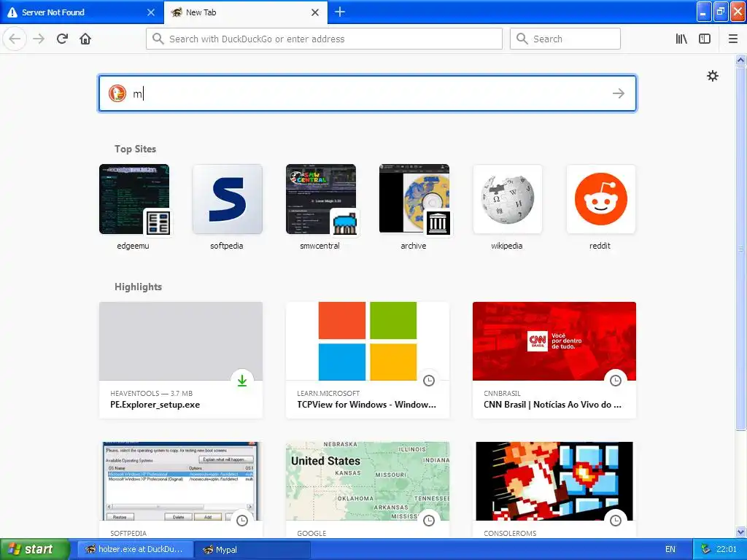This screenshot has width=747, height=560.
Task: Switch to holzer.exe at DuckDu... taskbar window
Action: [x=135, y=549]
